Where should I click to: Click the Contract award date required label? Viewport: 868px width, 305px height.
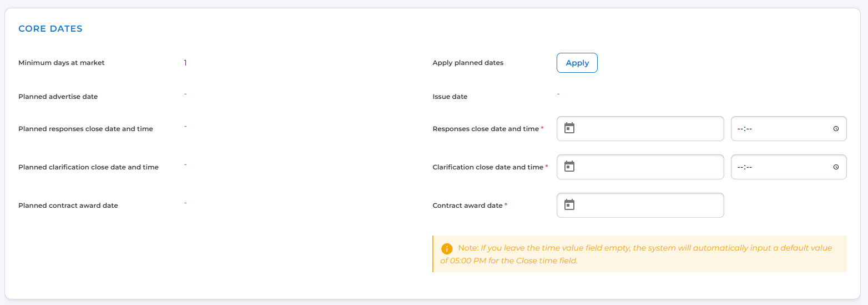467,206
